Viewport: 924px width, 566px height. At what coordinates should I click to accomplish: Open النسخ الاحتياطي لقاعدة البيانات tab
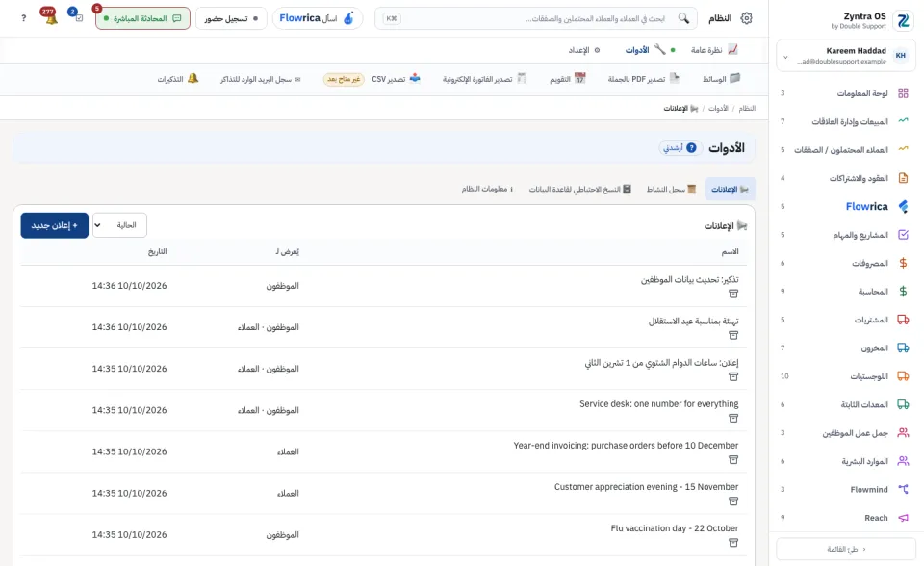point(579,190)
